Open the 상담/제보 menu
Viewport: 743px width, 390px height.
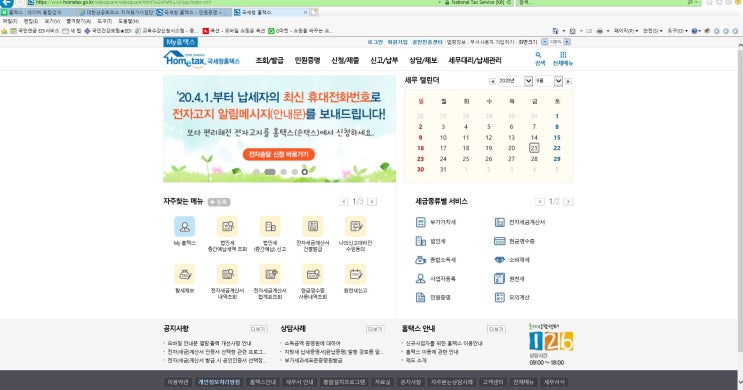click(x=423, y=61)
